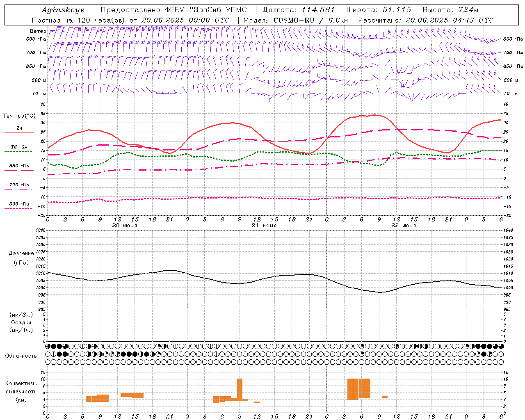
Task: Click the longitude value 114.581
Action: pos(318,10)
